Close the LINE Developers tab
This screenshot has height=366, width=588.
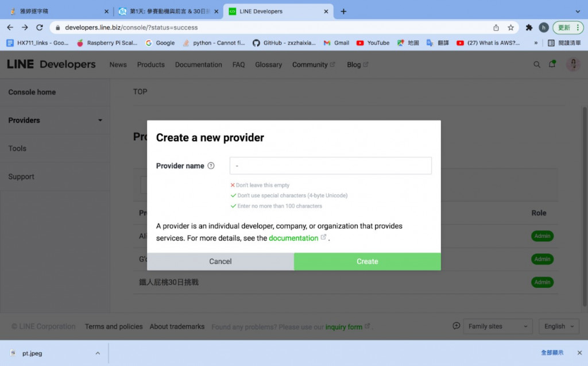[x=326, y=11]
